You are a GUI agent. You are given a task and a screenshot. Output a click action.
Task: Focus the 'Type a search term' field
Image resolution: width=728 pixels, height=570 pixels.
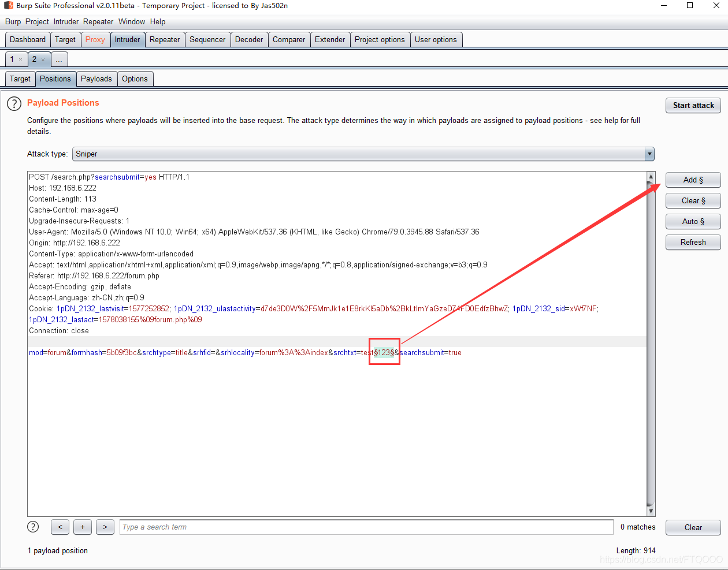(x=366, y=527)
